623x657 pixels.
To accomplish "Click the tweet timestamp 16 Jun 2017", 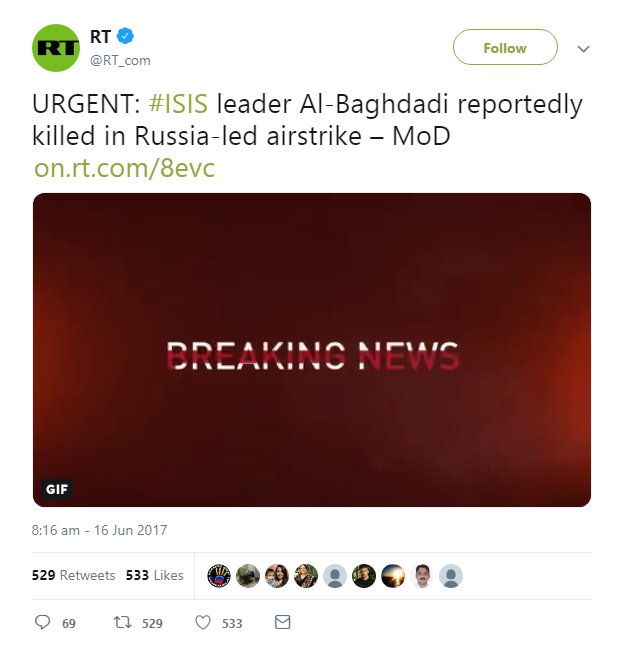I will pyautogui.click(x=100, y=530).
